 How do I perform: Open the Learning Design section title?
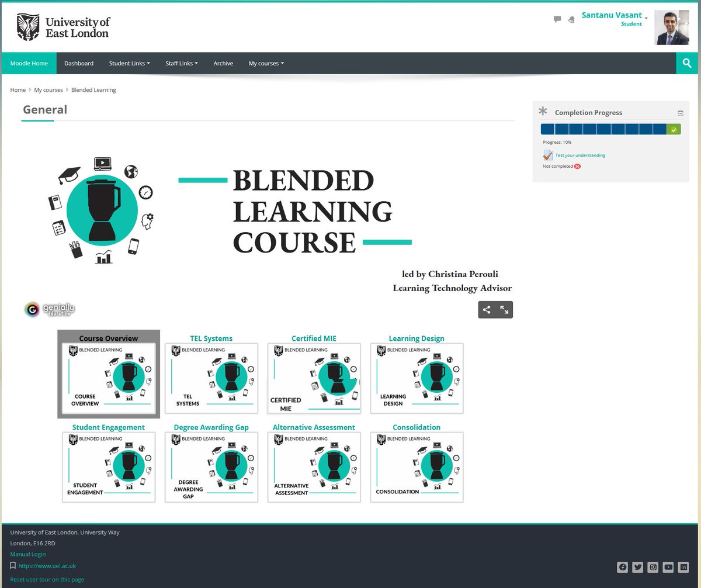(417, 338)
